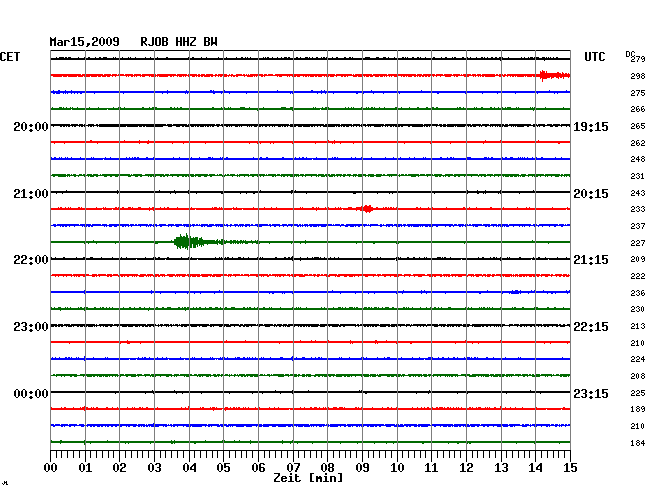This screenshot has width=650, height=494.
Task: Click the DC value 231
Action: pos(638,176)
